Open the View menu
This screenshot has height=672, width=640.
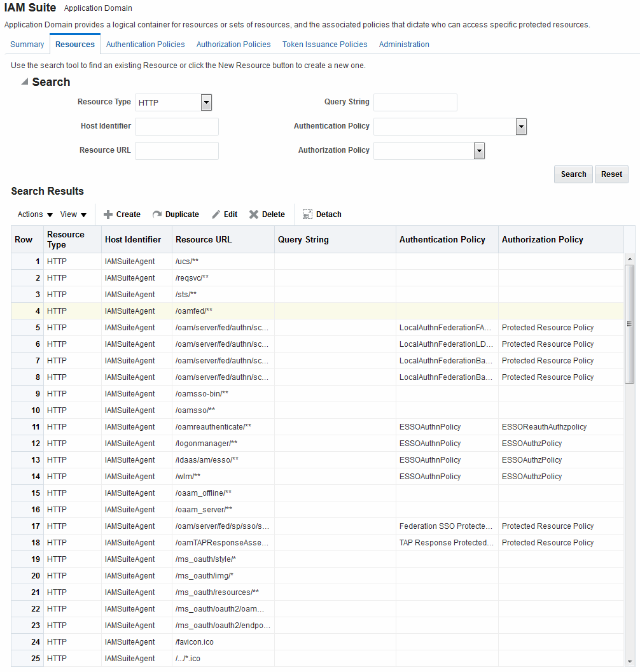point(73,214)
